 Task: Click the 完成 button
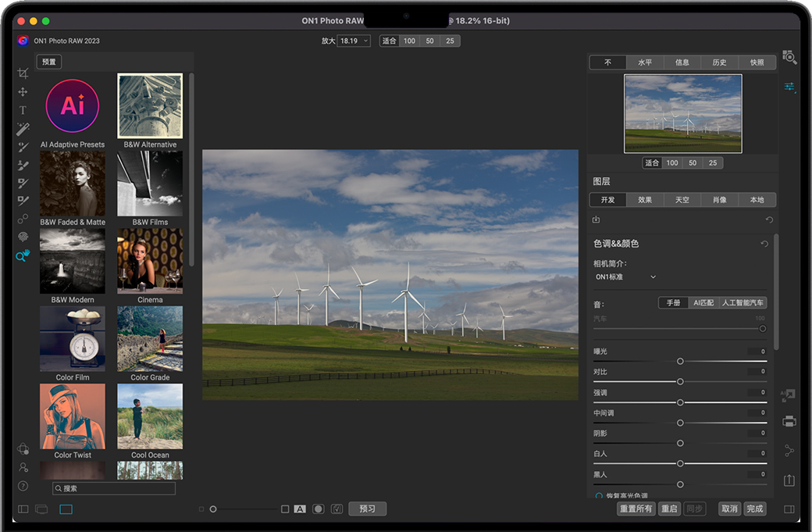click(754, 509)
